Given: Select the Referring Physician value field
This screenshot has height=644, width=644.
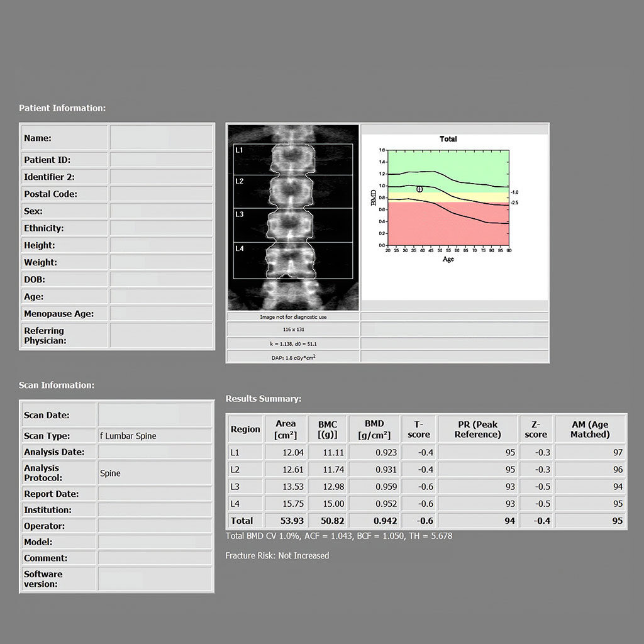Looking at the screenshot, I should 161,335.
